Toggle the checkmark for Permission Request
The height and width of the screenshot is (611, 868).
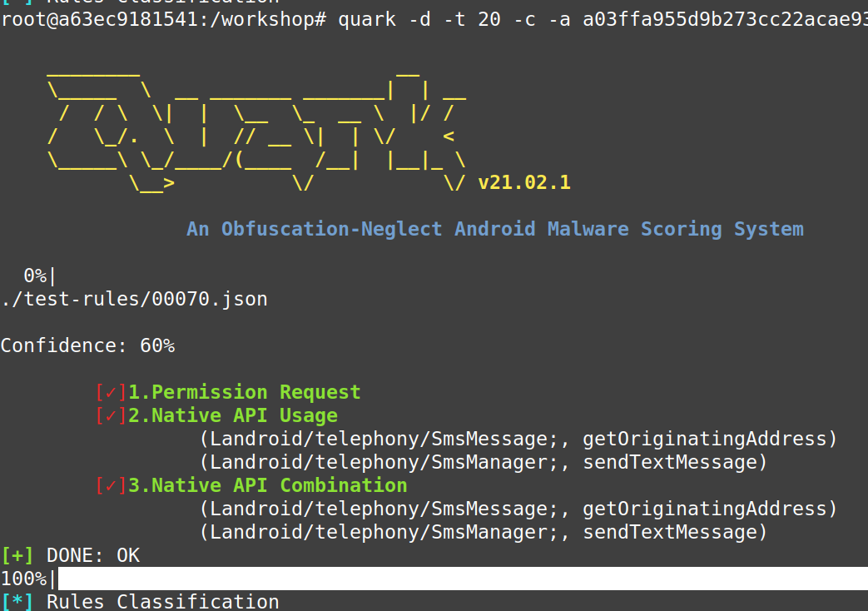click(110, 391)
